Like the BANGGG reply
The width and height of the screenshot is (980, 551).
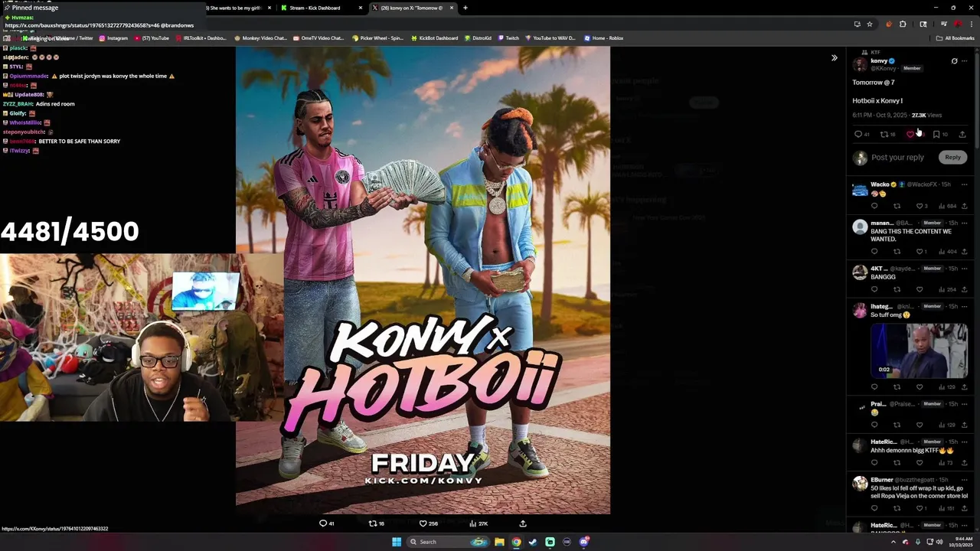coord(920,289)
